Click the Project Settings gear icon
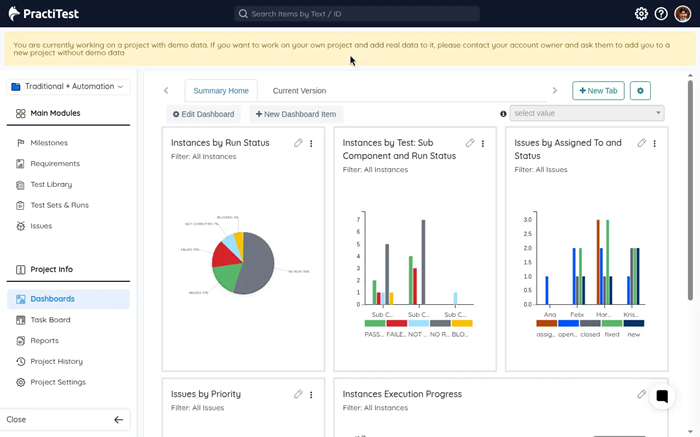The width and height of the screenshot is (700, 437). (x=21, y=382)
